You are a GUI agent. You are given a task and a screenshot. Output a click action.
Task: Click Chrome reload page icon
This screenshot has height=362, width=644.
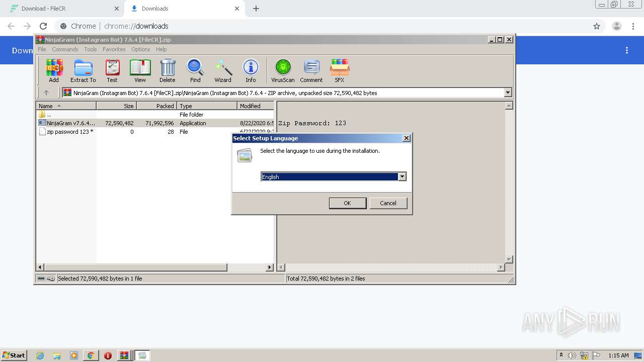point(43,26)
